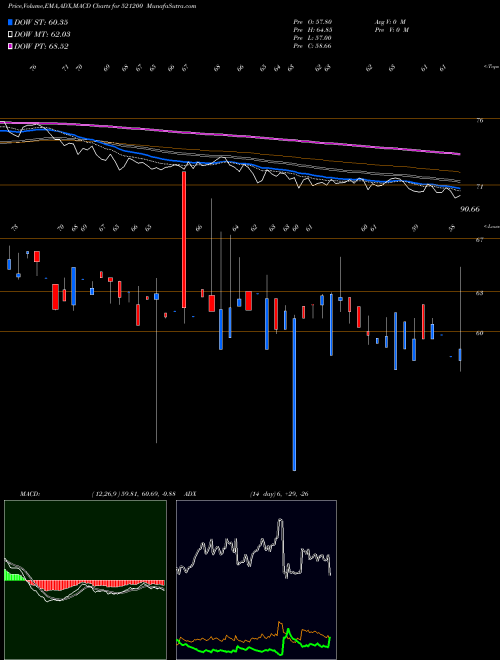Click the 71 price axis label

click(x=479, y=187)
